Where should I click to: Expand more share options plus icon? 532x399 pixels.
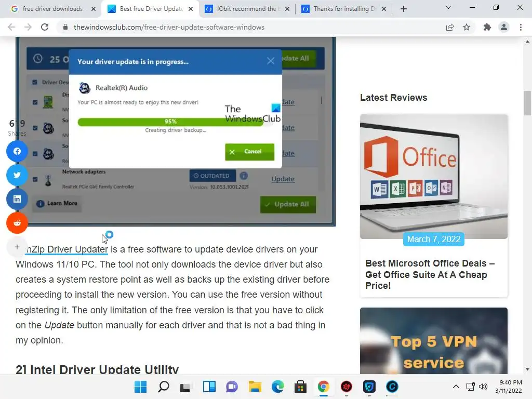pos(17,247)
